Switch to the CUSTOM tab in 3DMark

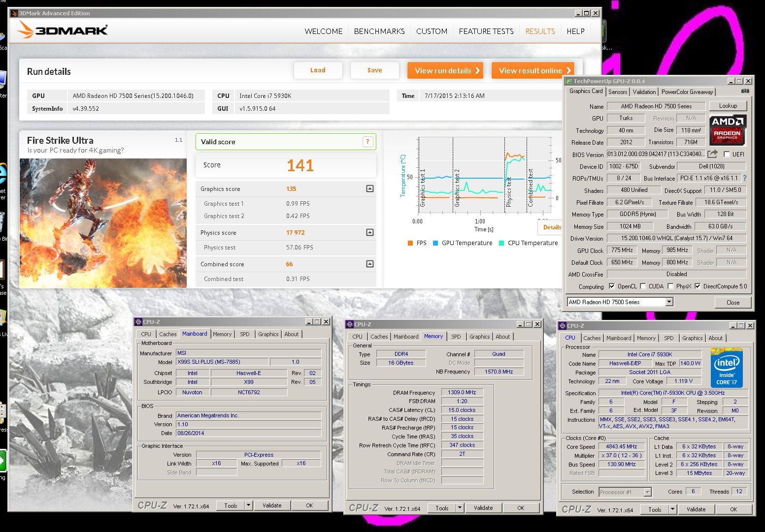(432, 31)
